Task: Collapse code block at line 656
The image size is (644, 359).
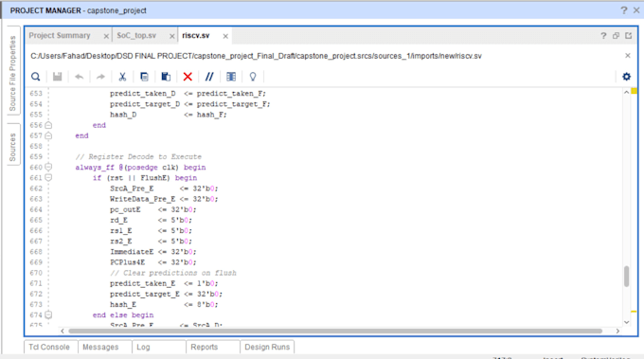Action: [x=48, y=125]
